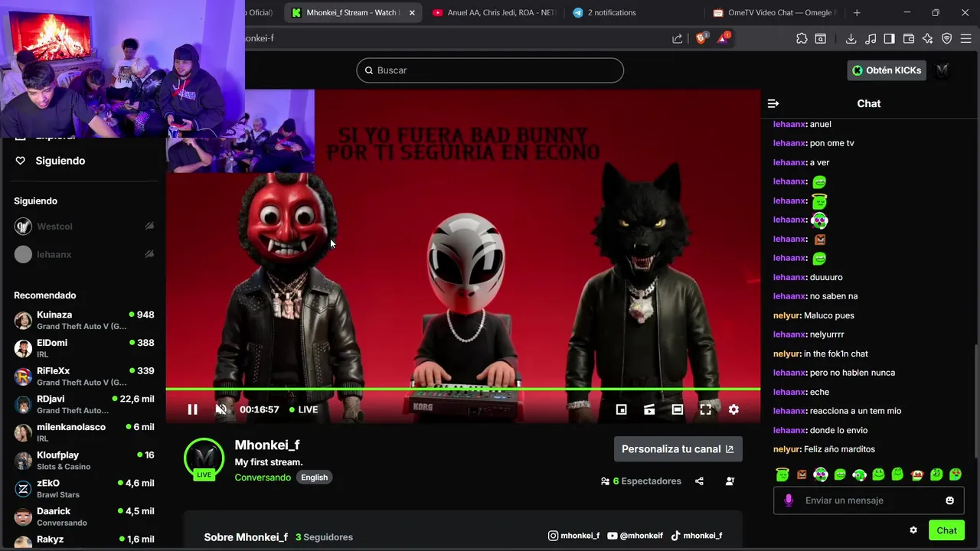Share the stream via share icon
The image size is (980, 551).
tap(699, 481)
